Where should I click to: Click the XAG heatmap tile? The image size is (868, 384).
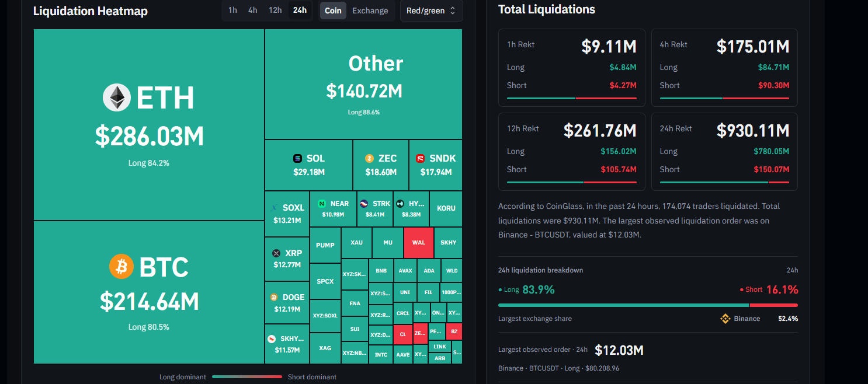pos(325,348)
